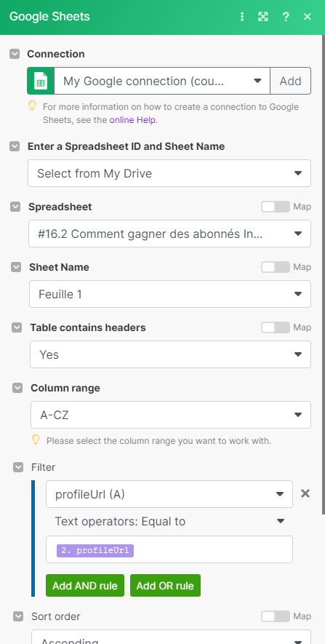
Task: Open the question mark help icon
Action: pyautogui.click(x=286, y=17)
